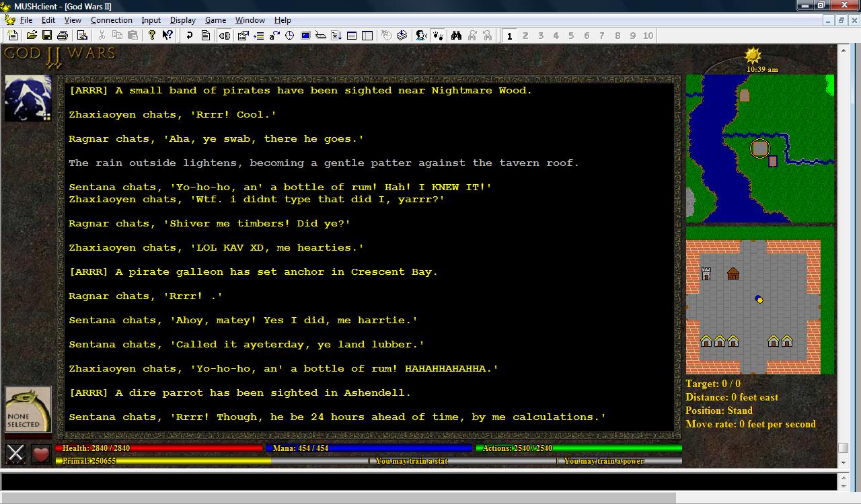Switch to world number 2

525,36
